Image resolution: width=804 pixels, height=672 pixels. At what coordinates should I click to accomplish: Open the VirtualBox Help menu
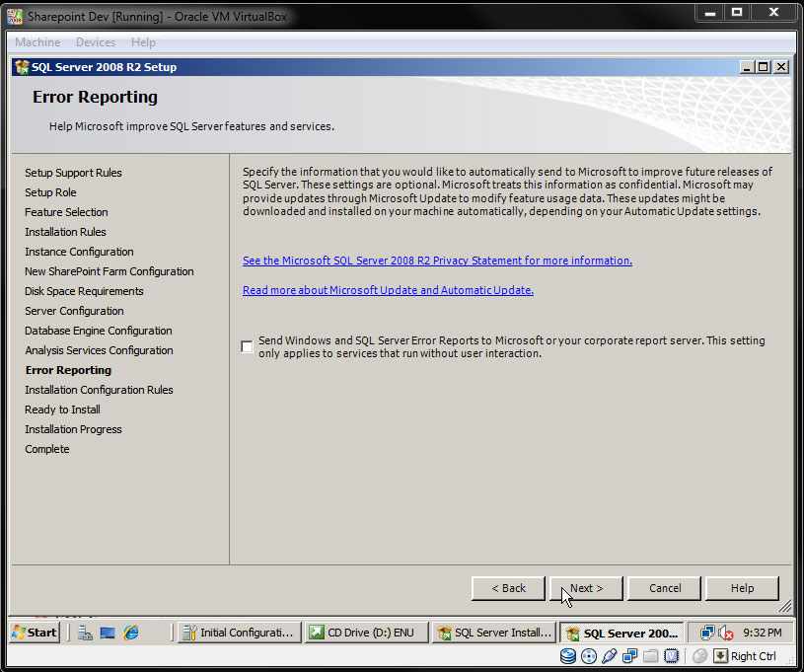tap(143, 42)
